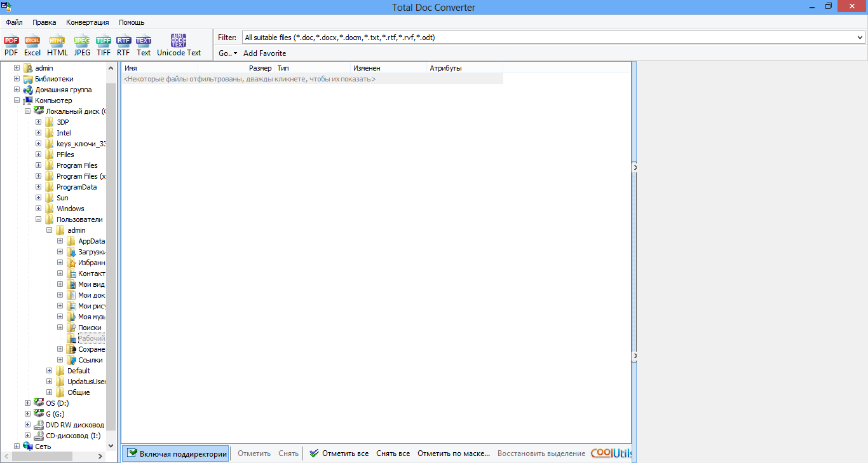Convert to PDF using toolbar icon

(x=11, y=46)
